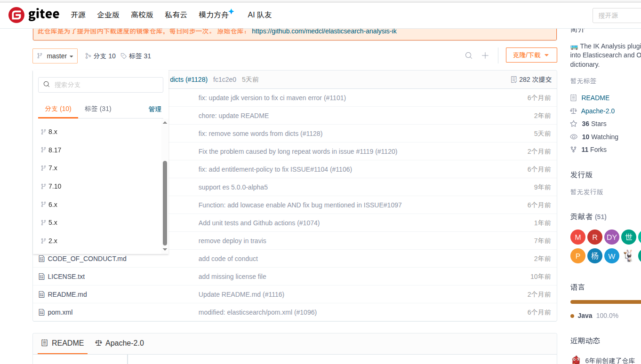This screenshot has height=364, width=641.
Task: Click commit message 'remove deploy in travis'
Action: click(x=232, y=241)
